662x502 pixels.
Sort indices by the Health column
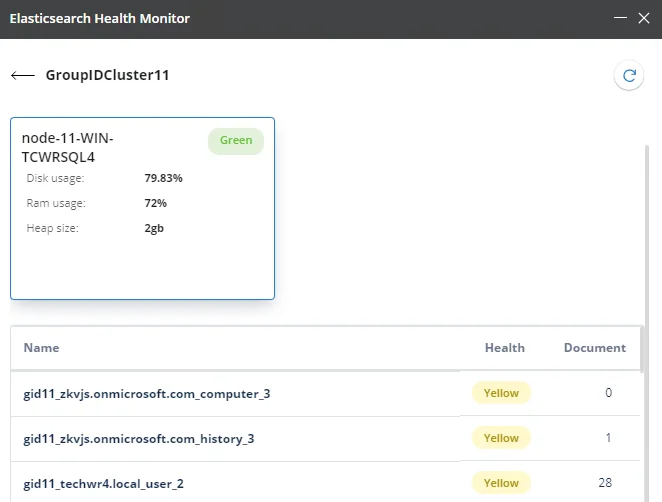[505, 348]
